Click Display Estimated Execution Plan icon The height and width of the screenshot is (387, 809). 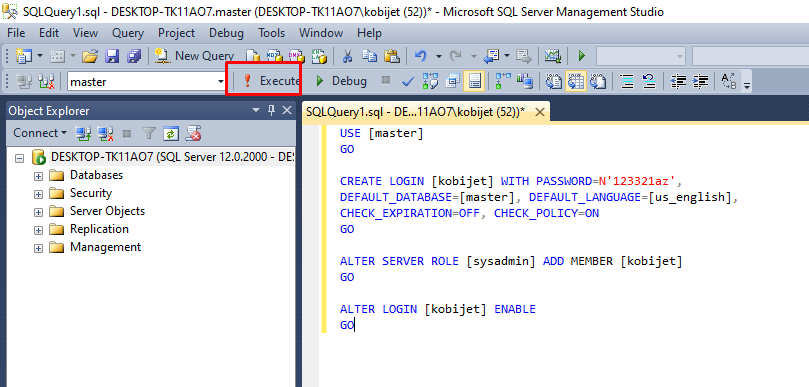coord(430,81)
